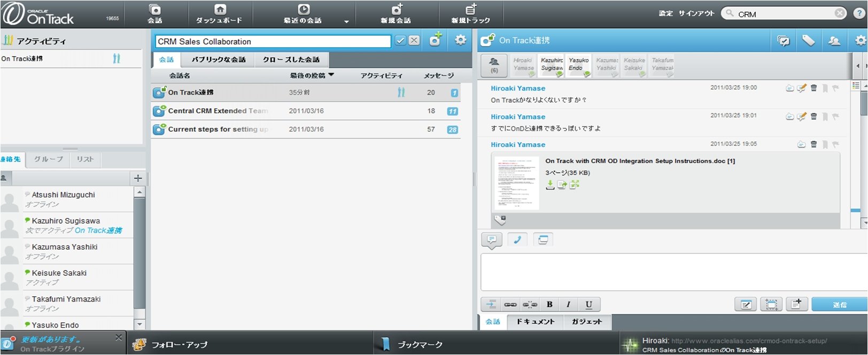Start a web conference window icon
Screen dimensions: 868x355
point(543,240)
